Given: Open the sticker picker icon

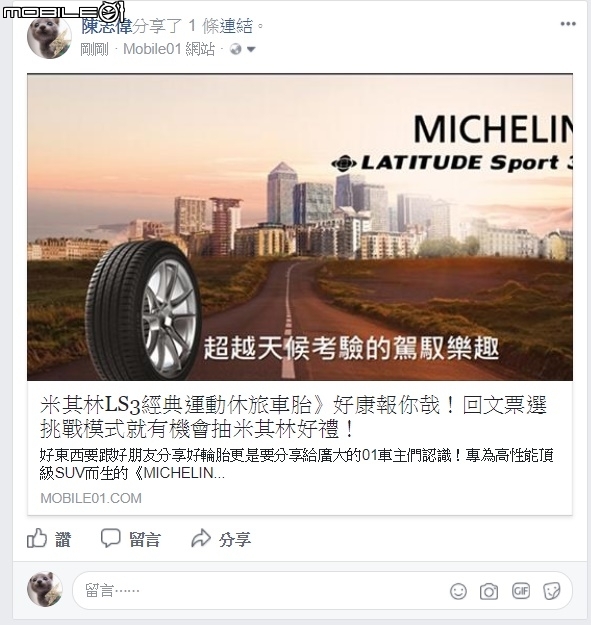Looking at the screenshot, I should 552,591.
